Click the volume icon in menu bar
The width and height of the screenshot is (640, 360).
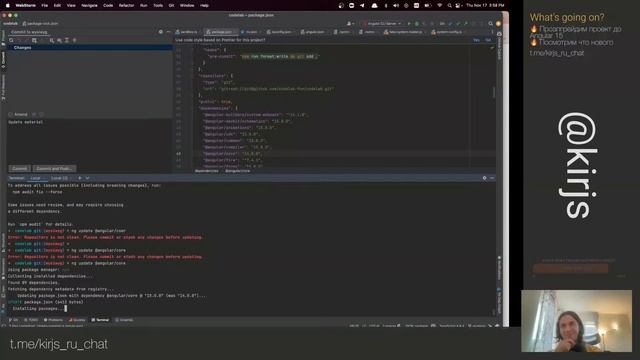tap(396, 5)
